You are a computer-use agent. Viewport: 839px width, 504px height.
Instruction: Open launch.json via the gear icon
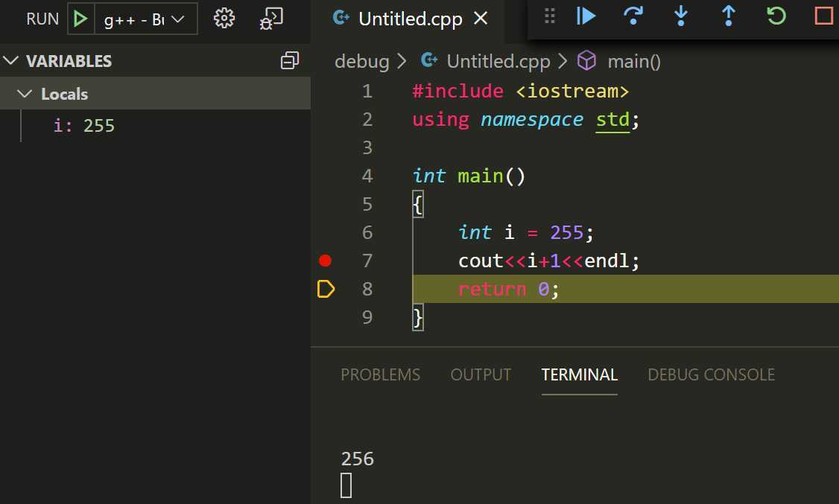[x=224, y=19]
